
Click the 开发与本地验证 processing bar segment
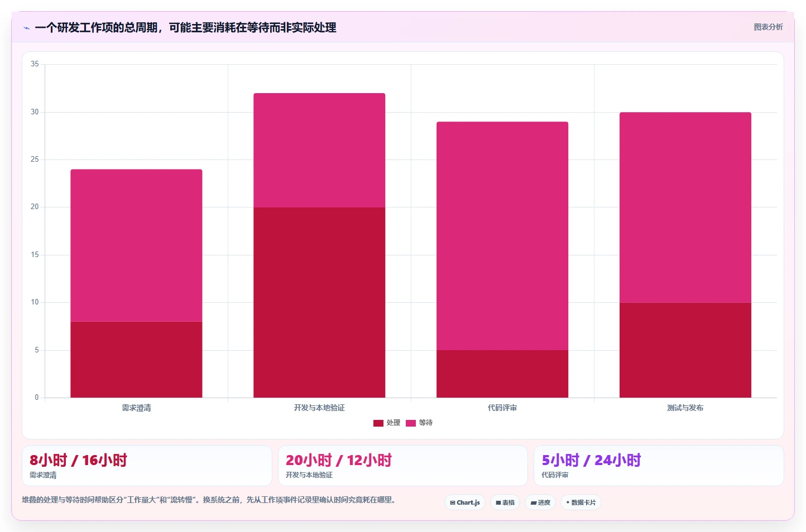[319, 302]
